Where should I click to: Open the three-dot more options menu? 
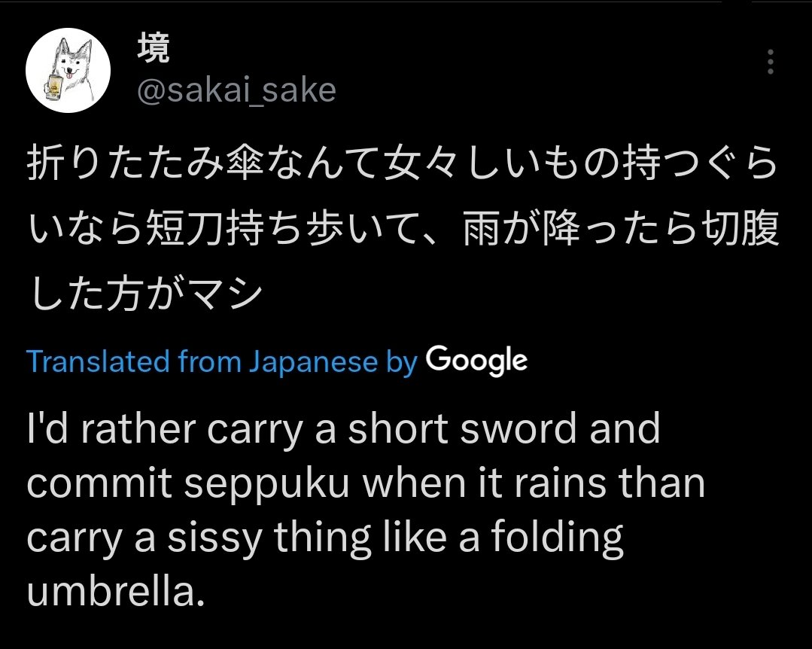pyautogui.click(x=770, y=62)
